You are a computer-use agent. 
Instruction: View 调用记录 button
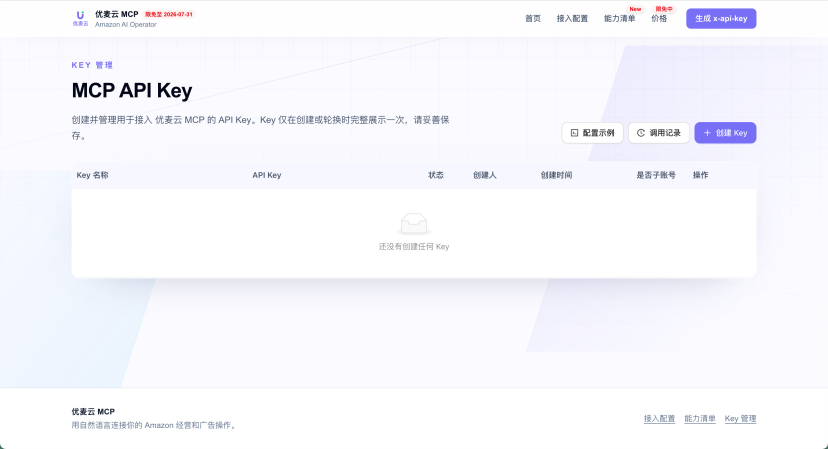pos(659,133)
